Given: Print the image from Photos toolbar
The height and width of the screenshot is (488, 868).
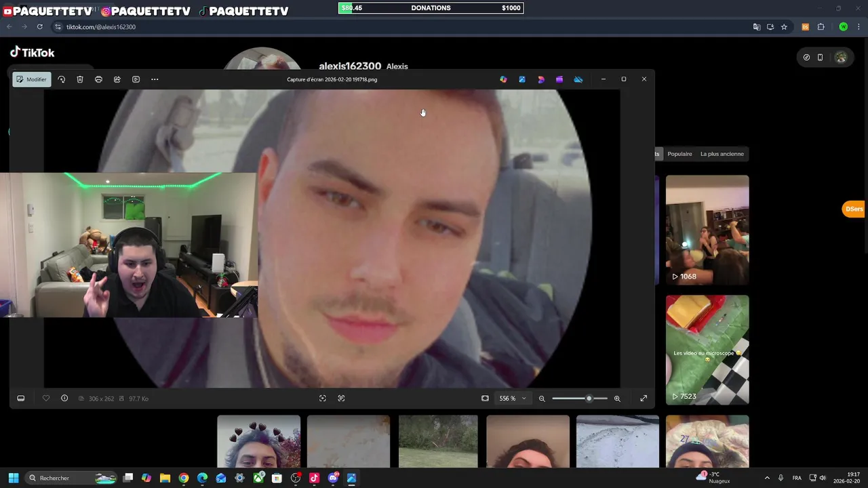Looking at the screenshot, I should [98, 79].
